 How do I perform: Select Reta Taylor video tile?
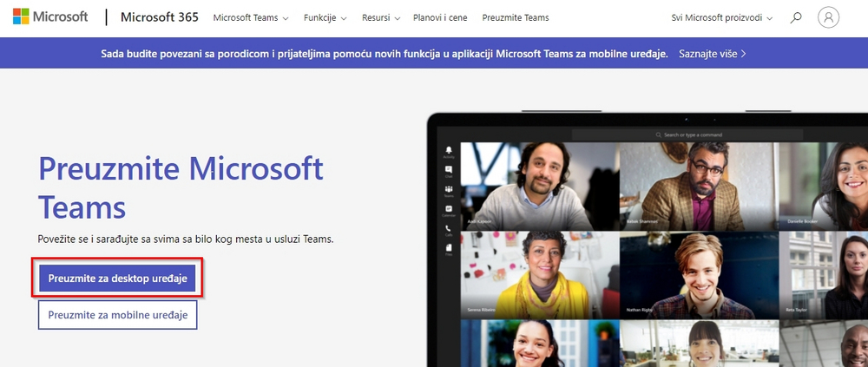(x=824, y=275)
